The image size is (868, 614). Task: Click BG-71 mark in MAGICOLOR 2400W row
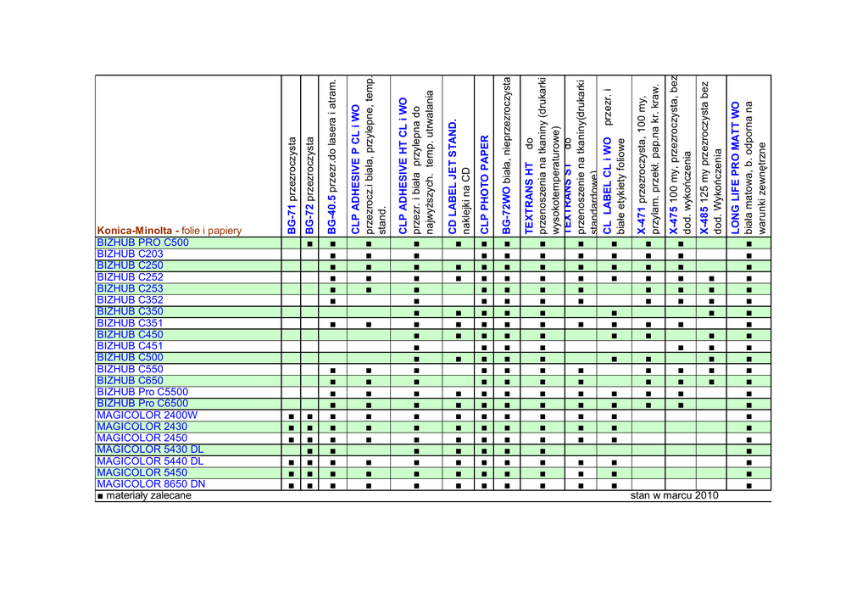291,416
